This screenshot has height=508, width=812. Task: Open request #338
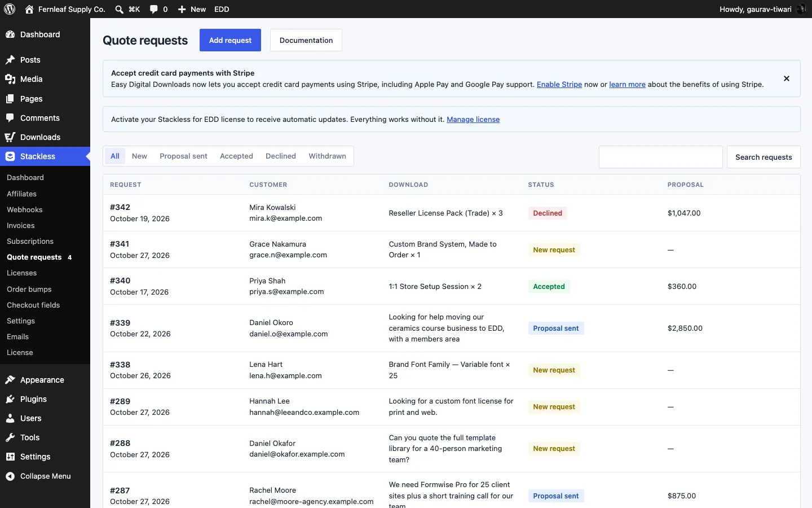(120, 365)
